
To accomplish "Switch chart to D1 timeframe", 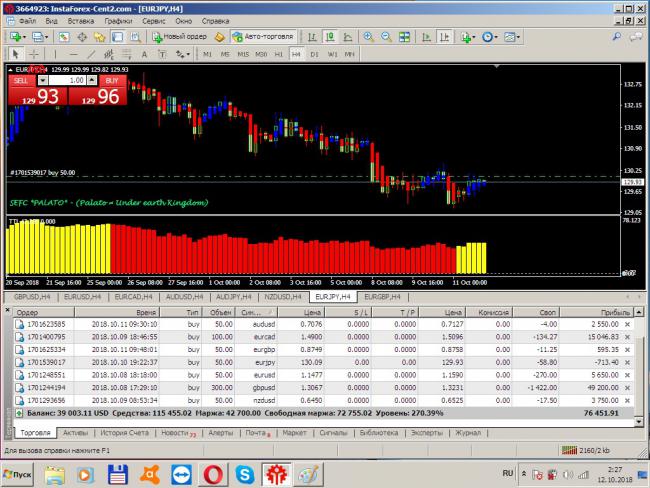I will (314, 54).
